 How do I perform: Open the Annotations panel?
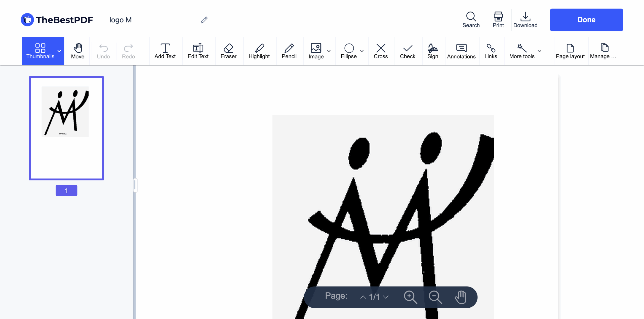coord(461,51)
